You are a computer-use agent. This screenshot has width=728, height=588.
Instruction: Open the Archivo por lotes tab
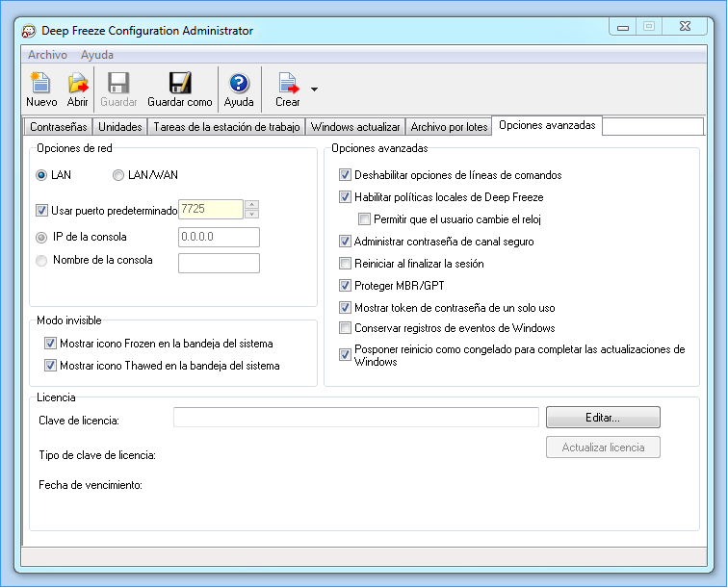449,127
